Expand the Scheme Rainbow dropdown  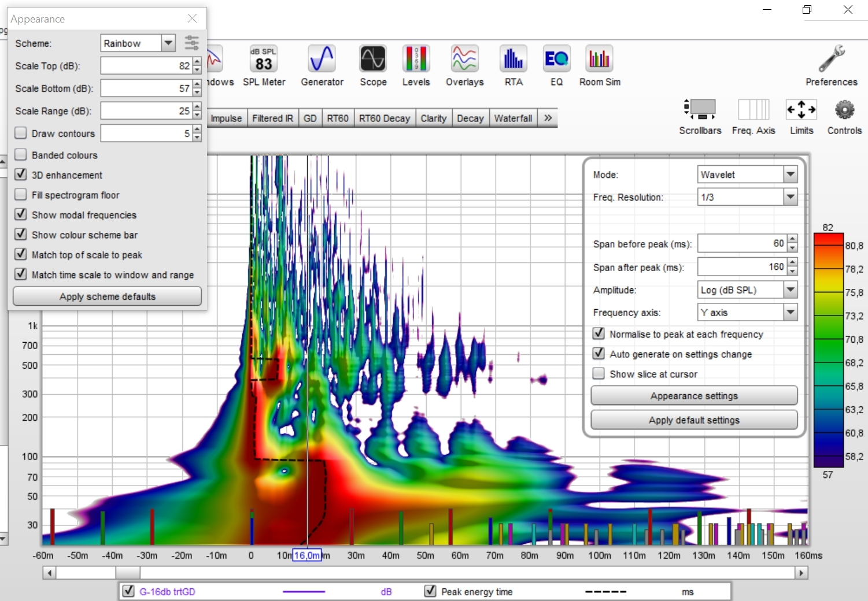tap(168, 43)
